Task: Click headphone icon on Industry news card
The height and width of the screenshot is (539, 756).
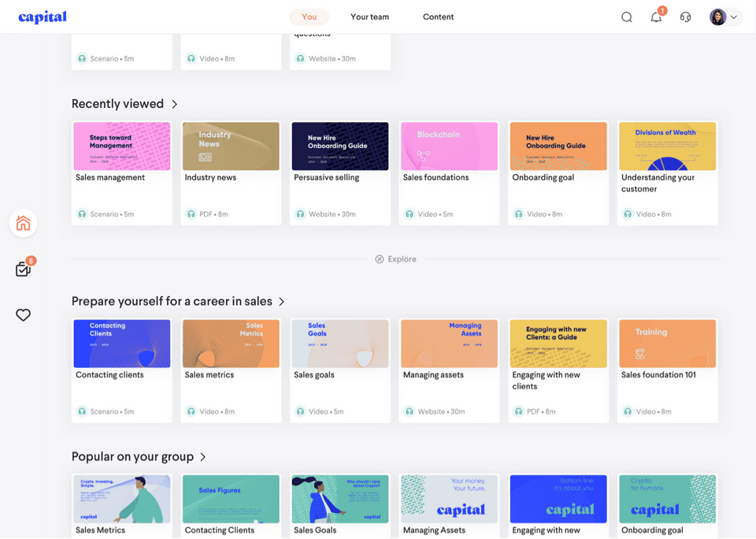Action: 191,214
